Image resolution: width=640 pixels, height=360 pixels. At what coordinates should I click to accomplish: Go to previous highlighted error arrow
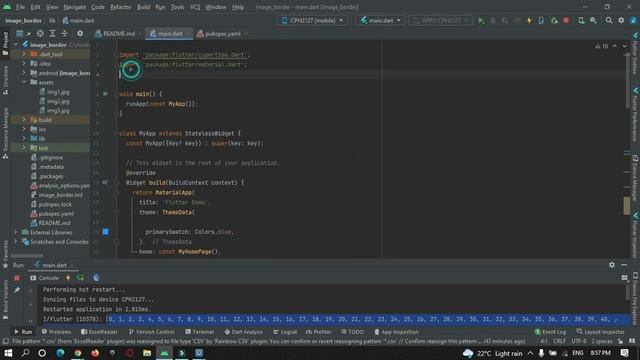[615, 46]
